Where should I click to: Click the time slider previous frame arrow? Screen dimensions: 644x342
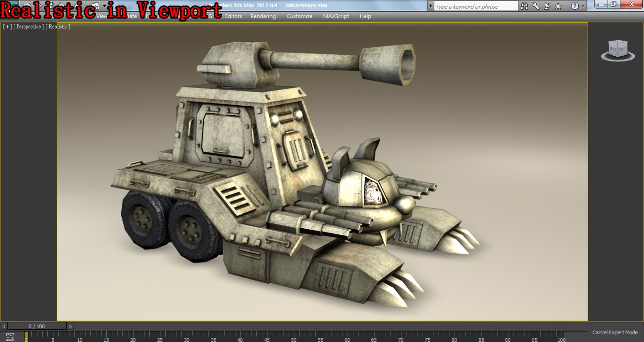(x=4, y=326)
